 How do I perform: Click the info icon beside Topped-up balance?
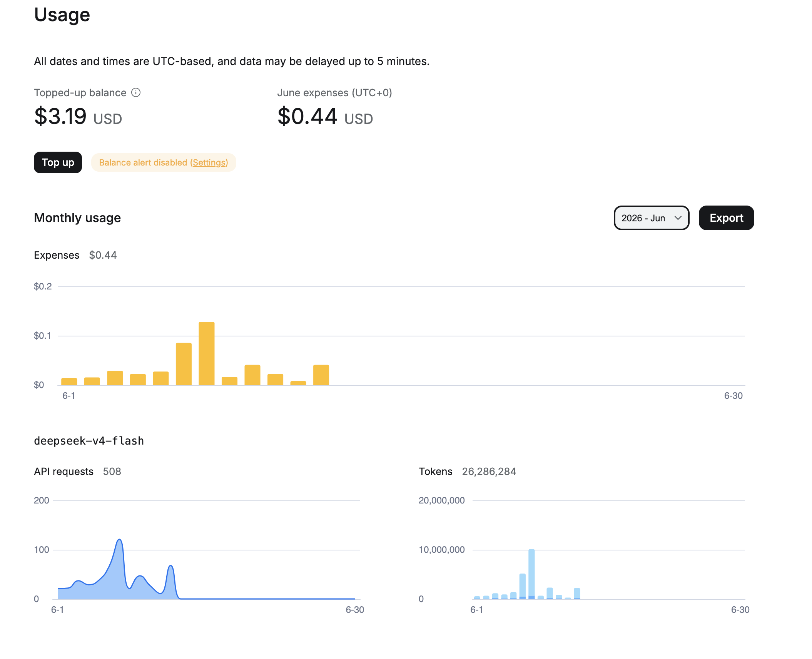136,92
